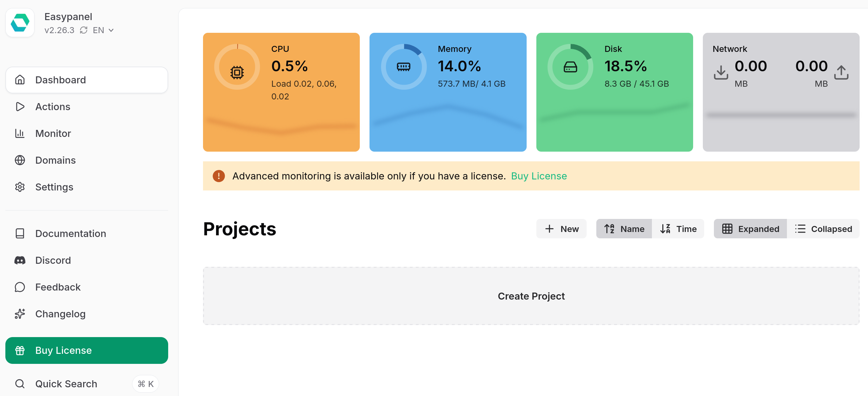Screen dimensions: 868x396
Task: Open Settings using the gear icon
Action: pyautogui.click(x=20, y=187)
